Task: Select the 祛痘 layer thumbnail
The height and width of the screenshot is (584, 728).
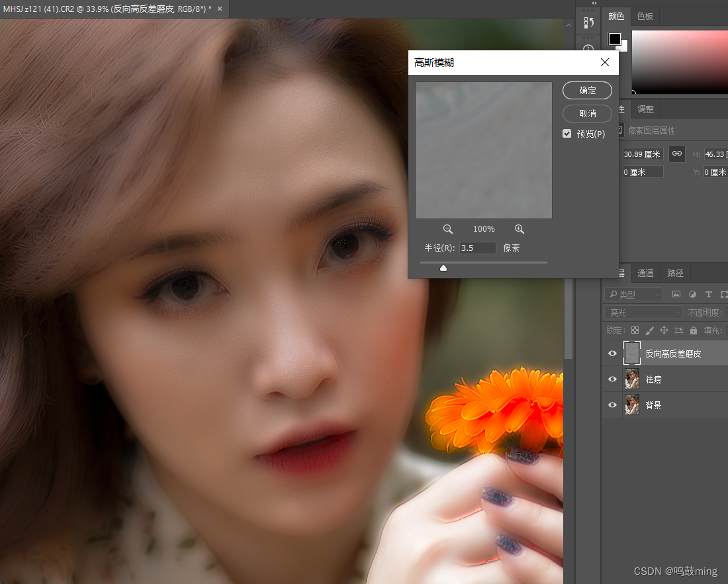Action: click(x=632, y=379)
